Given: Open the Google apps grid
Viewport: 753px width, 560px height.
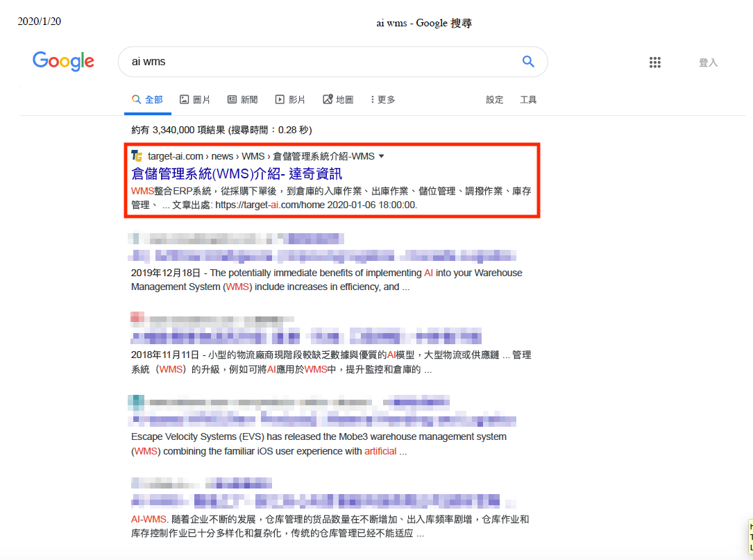Looking at the screenshot, I should pos(654,62).
